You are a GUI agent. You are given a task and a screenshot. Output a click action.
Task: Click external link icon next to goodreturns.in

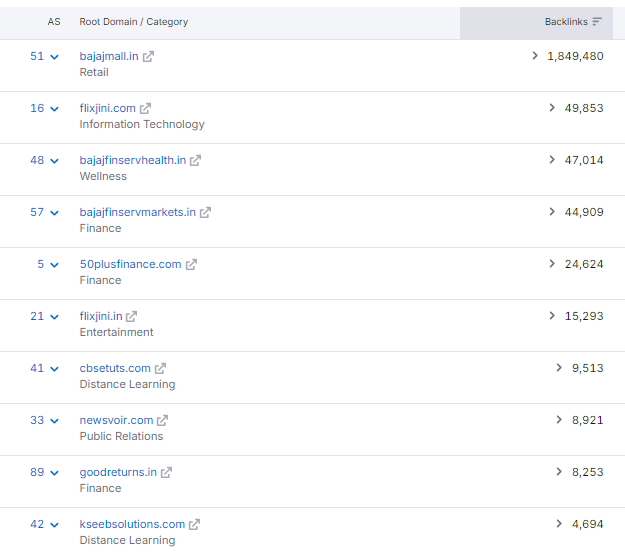[167, 473]
